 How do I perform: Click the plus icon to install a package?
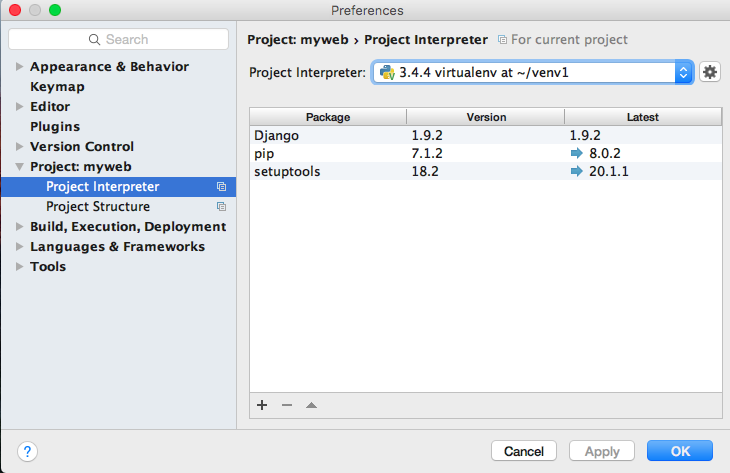[262, 405]
